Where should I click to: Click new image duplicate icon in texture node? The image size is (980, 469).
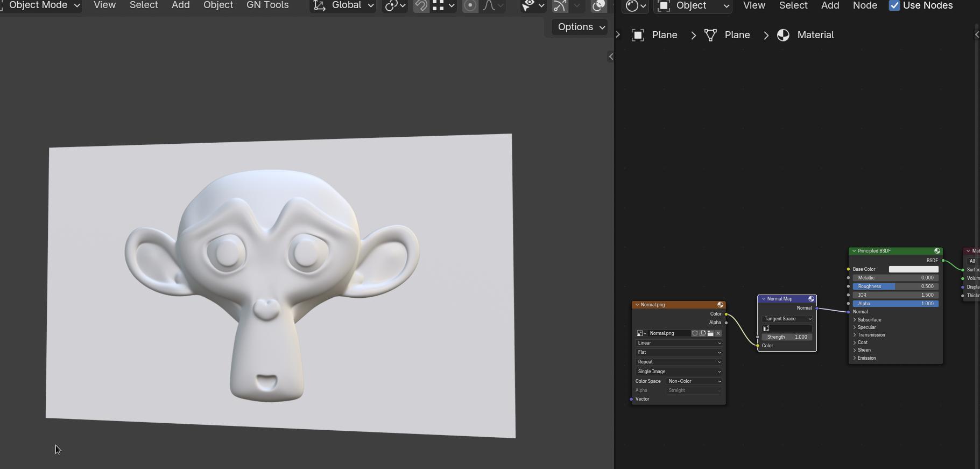703,333
